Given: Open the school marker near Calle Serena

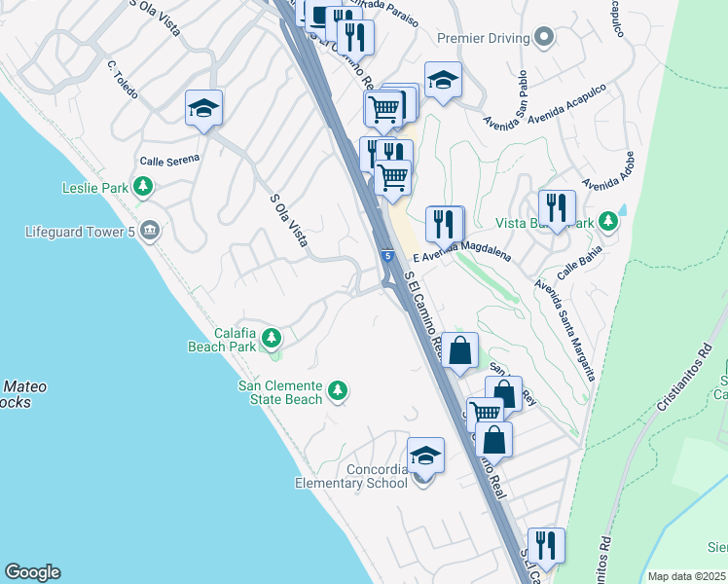Looking at the screenshot, I should (x=203, y=112).
